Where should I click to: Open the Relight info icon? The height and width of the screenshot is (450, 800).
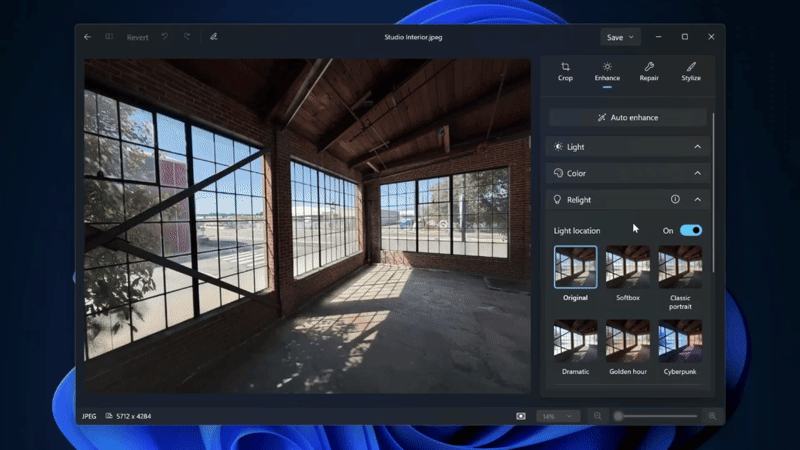click(x=675, y=199)
